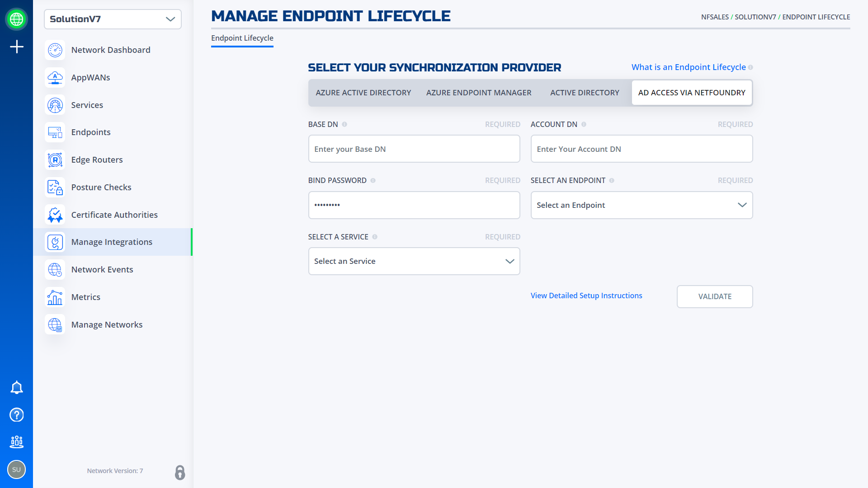The height and width of the screenshot is (488, 868).
Task: Focus the Account DN input field
Action: 642,149
